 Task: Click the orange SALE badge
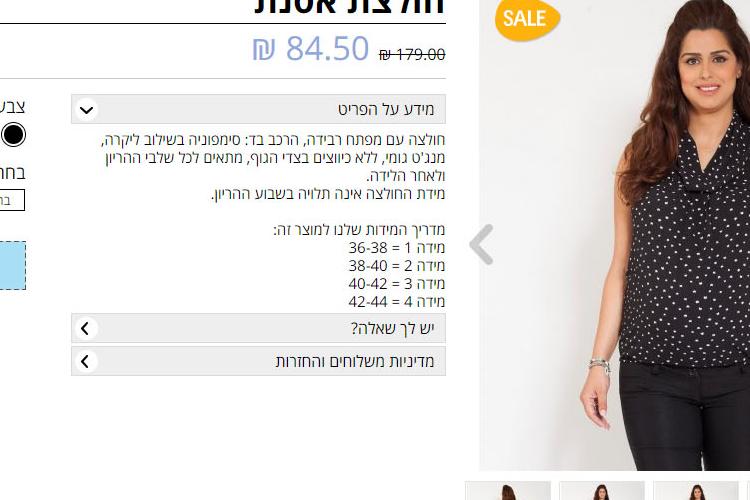(527, 19)
